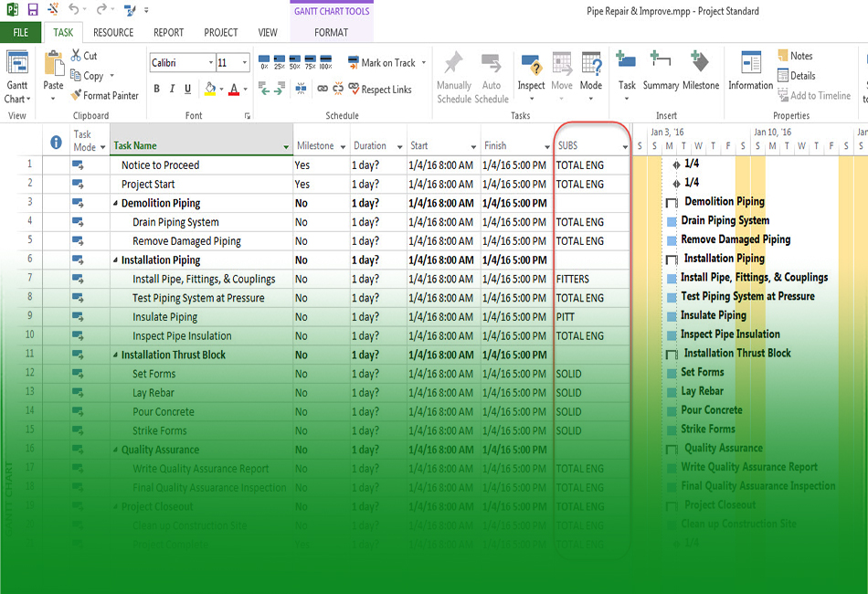Toggle italic formatting

point(173,89)
